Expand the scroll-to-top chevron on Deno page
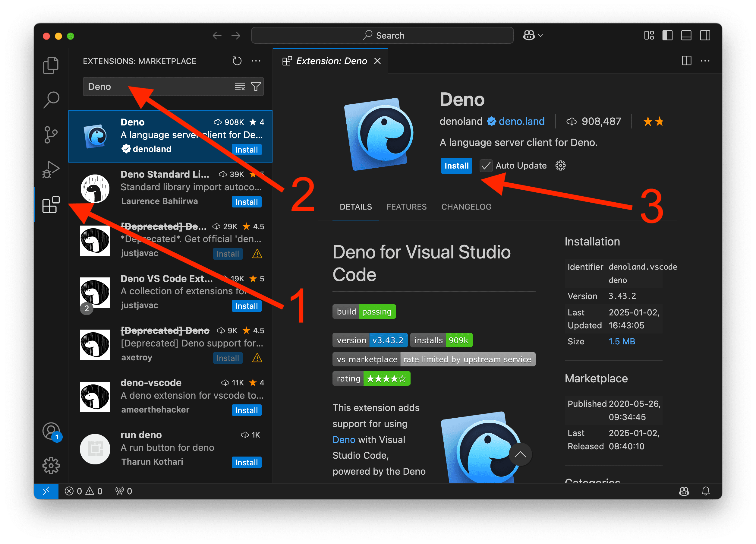 pos(520,454)
